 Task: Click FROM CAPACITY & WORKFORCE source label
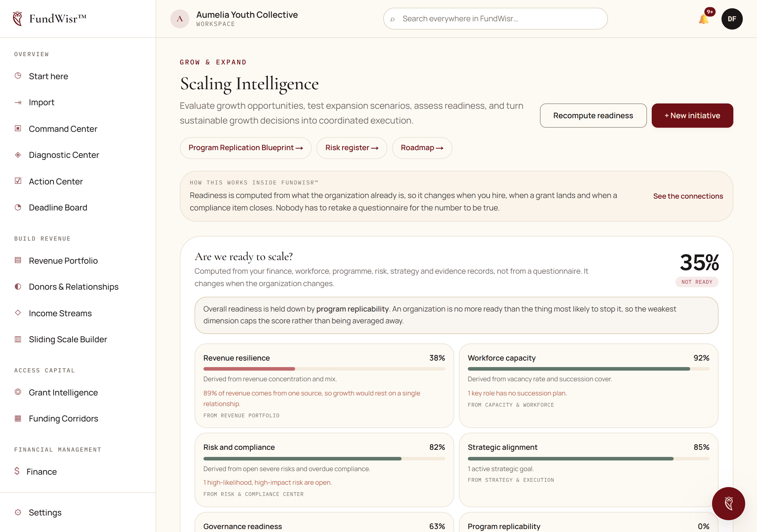tap(511, 405)
